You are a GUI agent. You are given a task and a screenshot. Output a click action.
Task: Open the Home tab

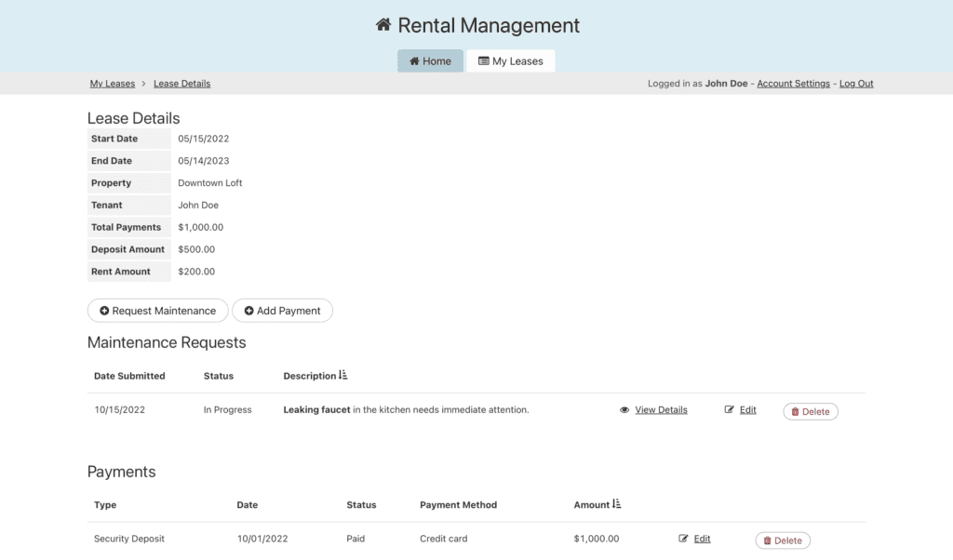tap(430, 61)
